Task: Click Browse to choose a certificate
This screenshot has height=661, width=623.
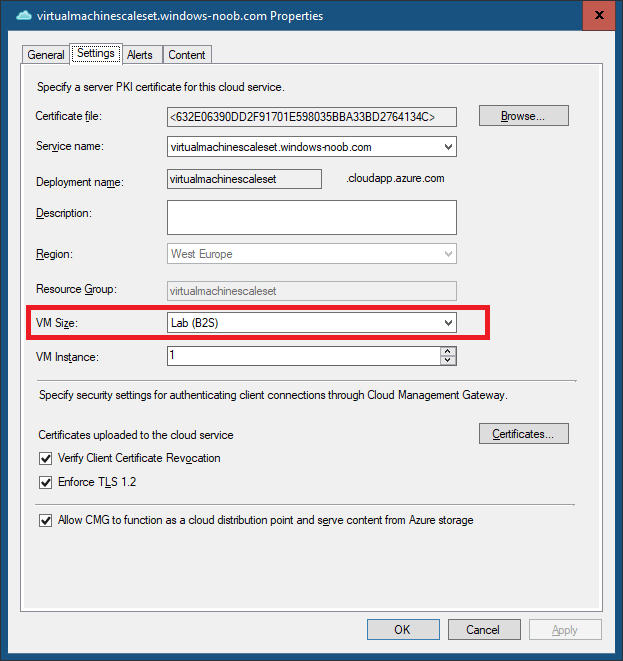Action: (x=524, y=116)
